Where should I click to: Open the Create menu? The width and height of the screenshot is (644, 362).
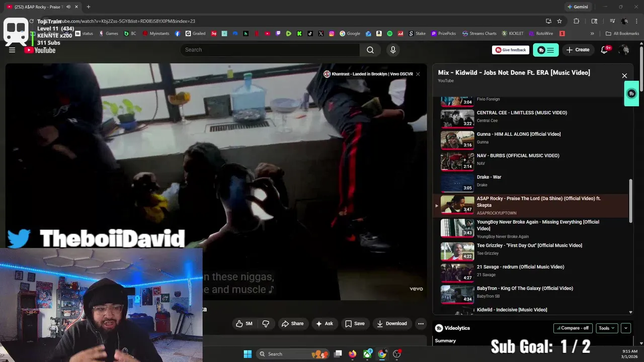tap(578, 50)
